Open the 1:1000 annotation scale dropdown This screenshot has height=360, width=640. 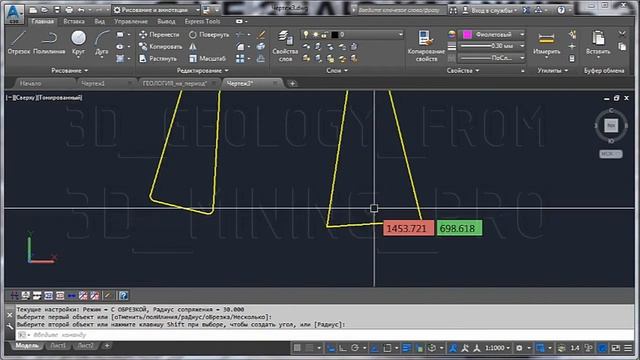pos(497,348)
